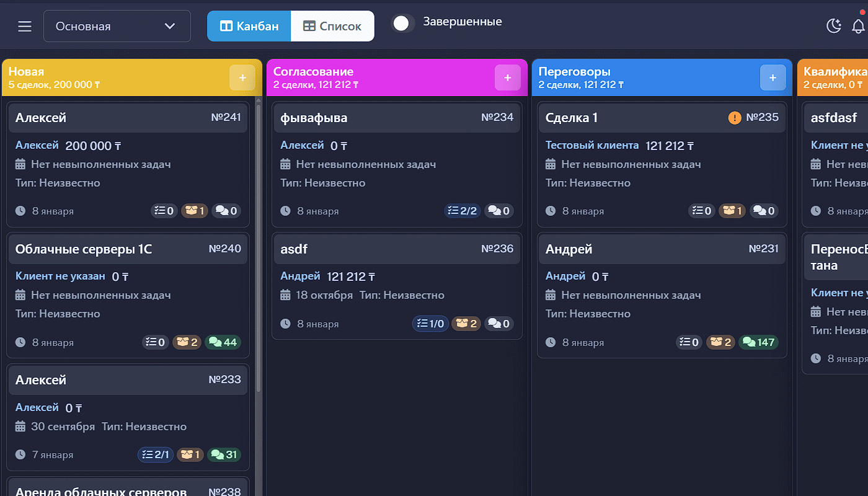Add a deal in the Новая column

point(242,78)
